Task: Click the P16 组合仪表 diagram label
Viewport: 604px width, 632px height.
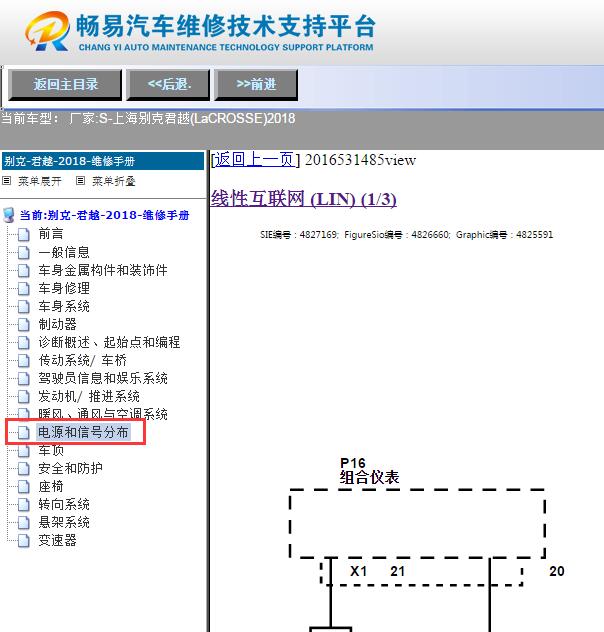Action: [x=369, y=471]
